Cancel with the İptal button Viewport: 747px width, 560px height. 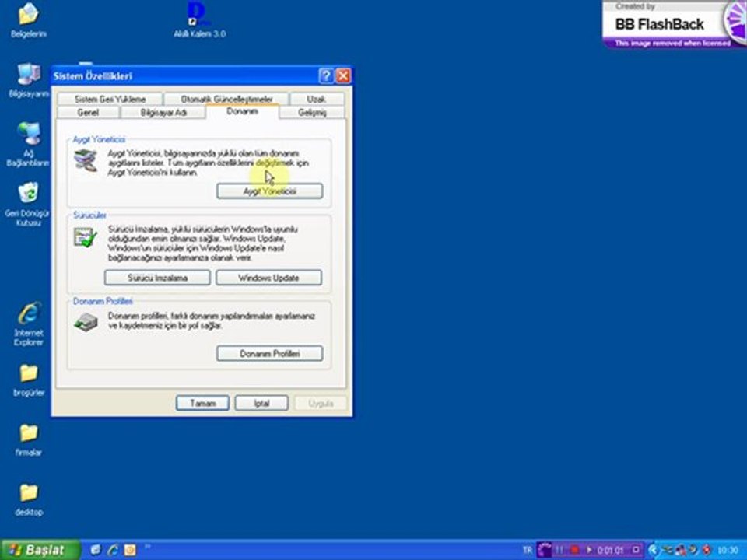click(x=261, y=403)
